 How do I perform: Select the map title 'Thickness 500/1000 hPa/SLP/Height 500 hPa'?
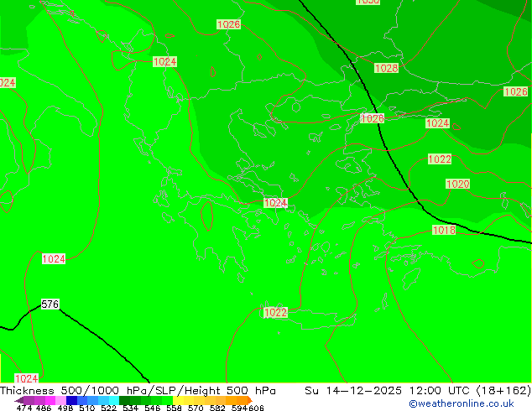tap(138, 391)
